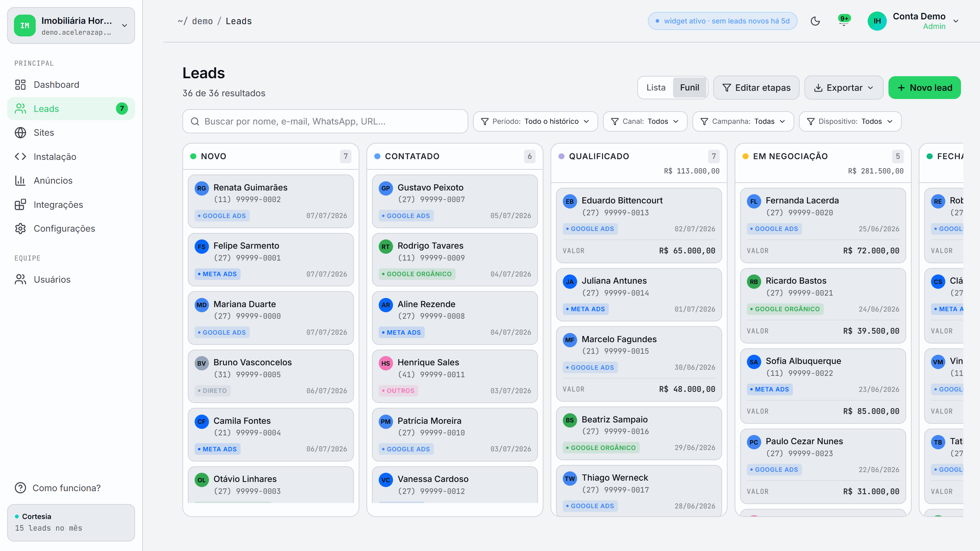Screen dimensions: 980x551
Task: Open Configurações sidebar item
Action: (71, 229)
